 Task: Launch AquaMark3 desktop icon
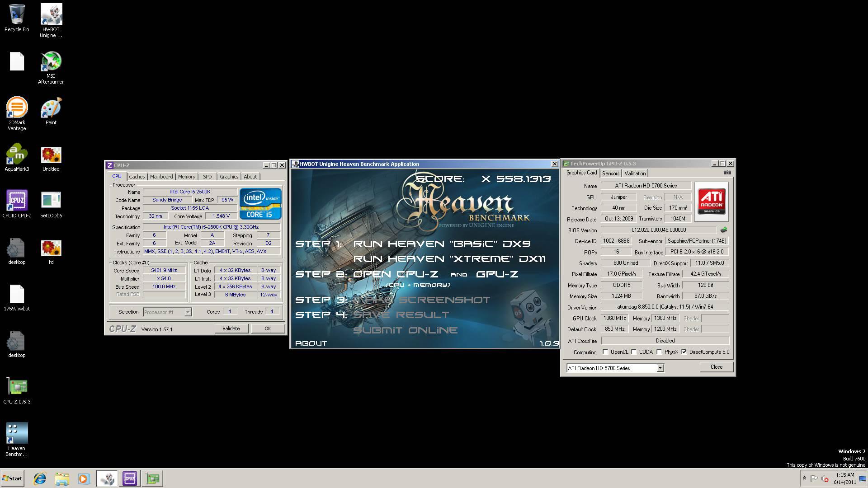point(17,158)
